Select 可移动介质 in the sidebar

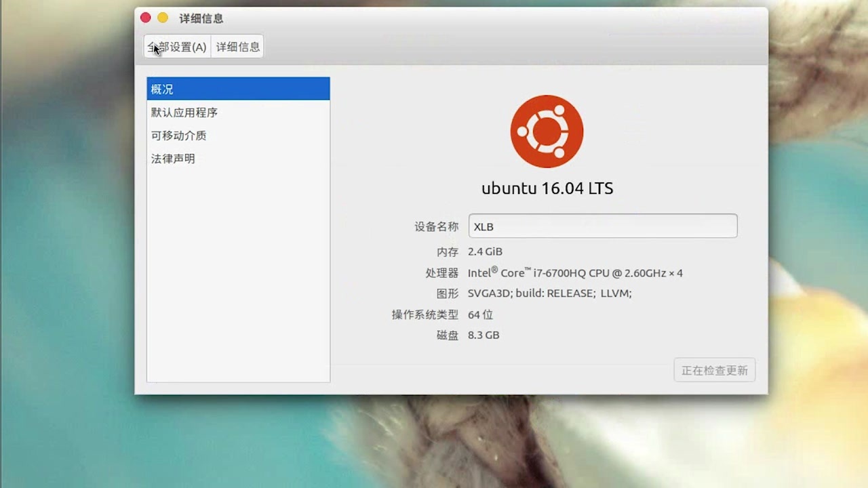tap(238, 136)
